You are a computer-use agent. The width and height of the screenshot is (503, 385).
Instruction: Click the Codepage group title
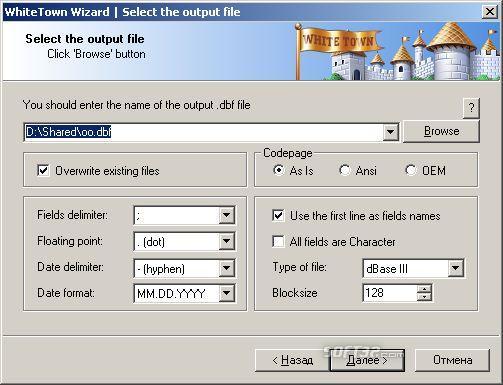tap(288, 153)
